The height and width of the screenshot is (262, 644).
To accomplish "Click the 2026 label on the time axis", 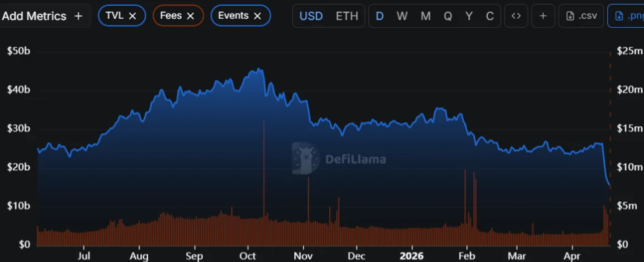I will pyautogui.click(x=413, y=256).
